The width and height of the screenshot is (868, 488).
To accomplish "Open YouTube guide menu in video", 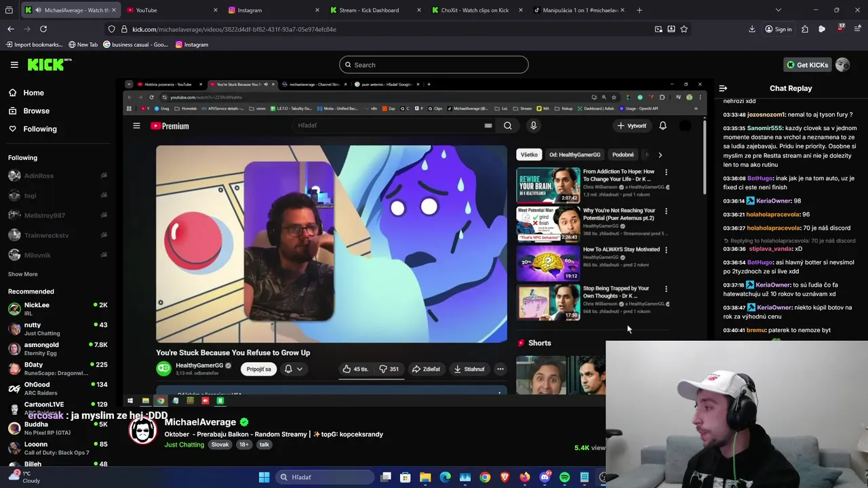I will [136, 126].
